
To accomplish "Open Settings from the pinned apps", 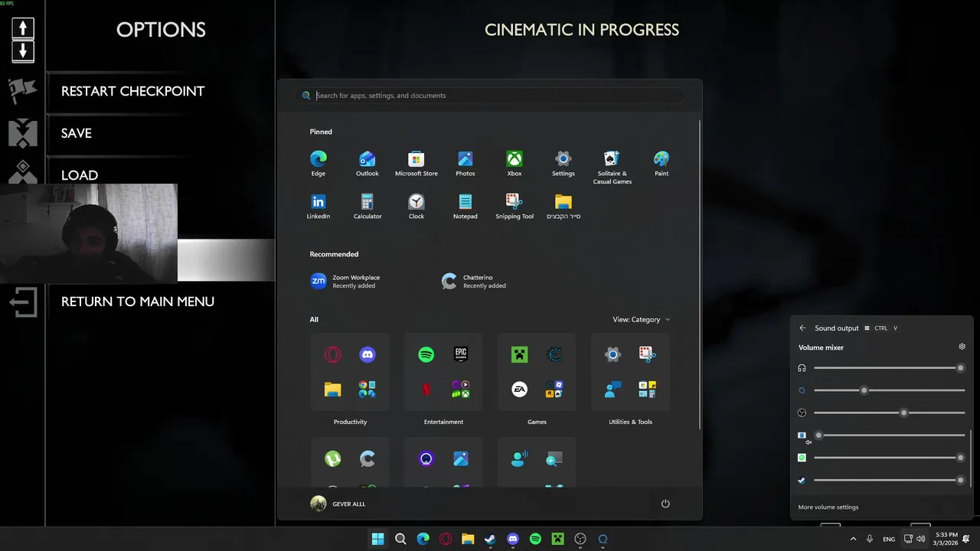I will point(563,163).
